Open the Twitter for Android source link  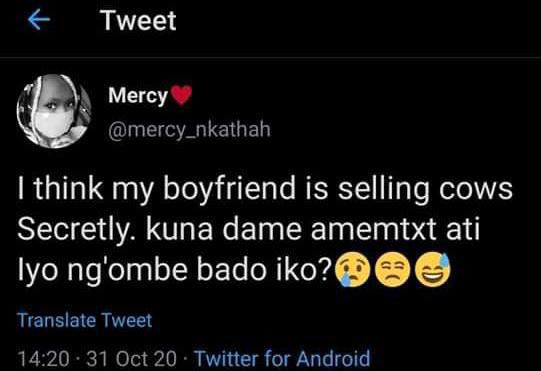coord(282,358)
